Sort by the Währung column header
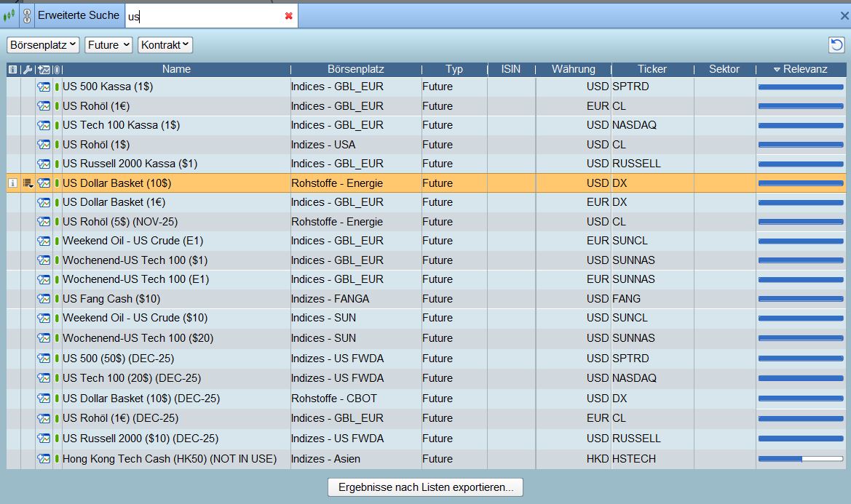Image resolution: width=851 pixels, height=504 pixels. coord(573,69)
